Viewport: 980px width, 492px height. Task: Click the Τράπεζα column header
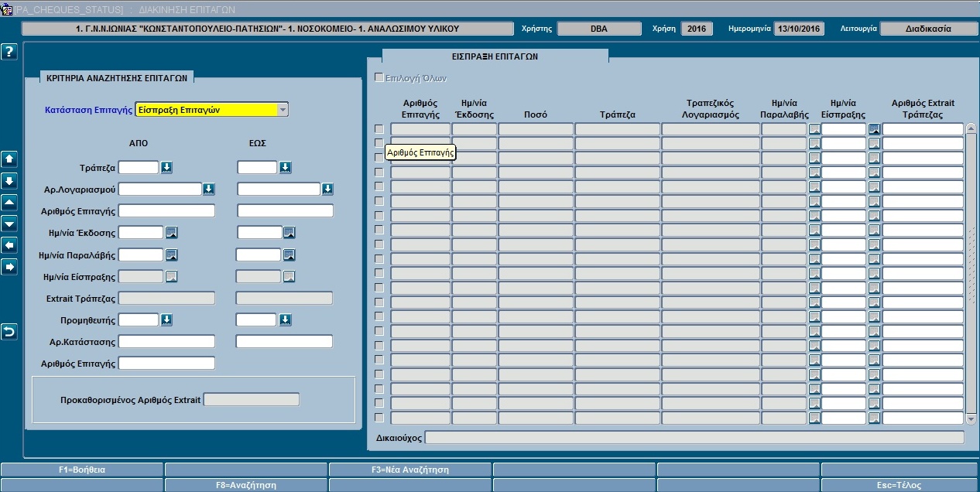617,114
